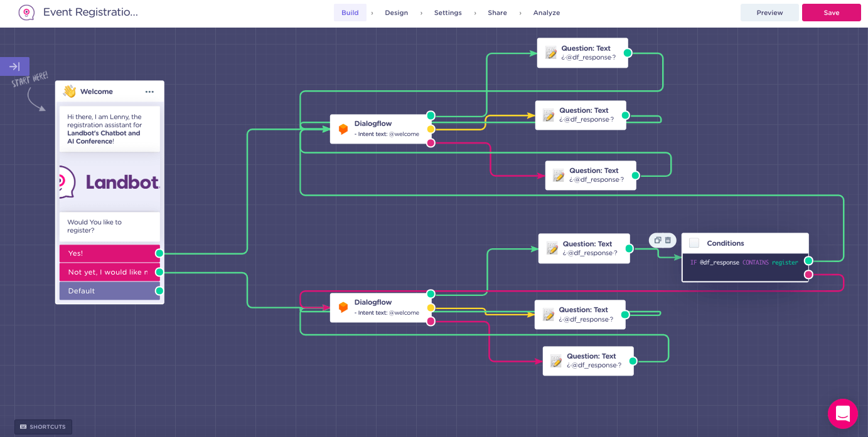The image size is (868, 437).
Task: Click the Landbot logo icon in header
Action: [x=26, y=13]
